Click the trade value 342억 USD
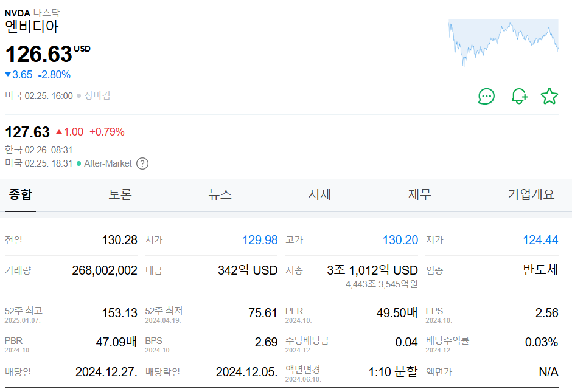 click(x=248, y=270)
